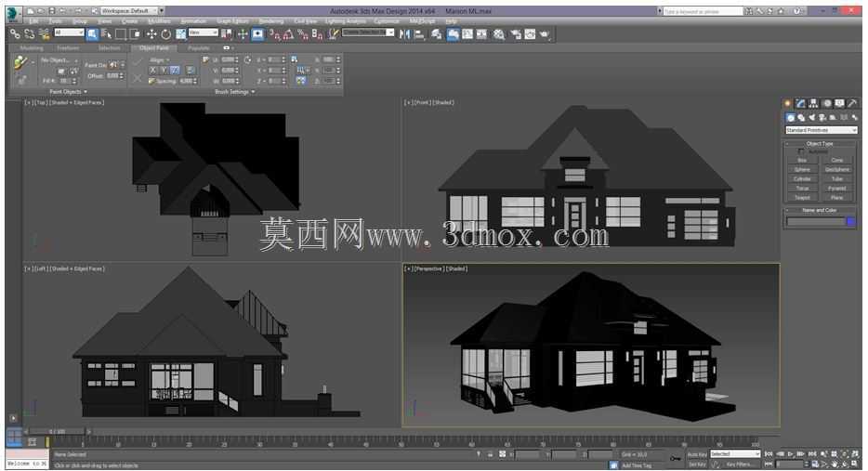Click the Offset value field
Screen dimensions: 868x471
[113, 76]
